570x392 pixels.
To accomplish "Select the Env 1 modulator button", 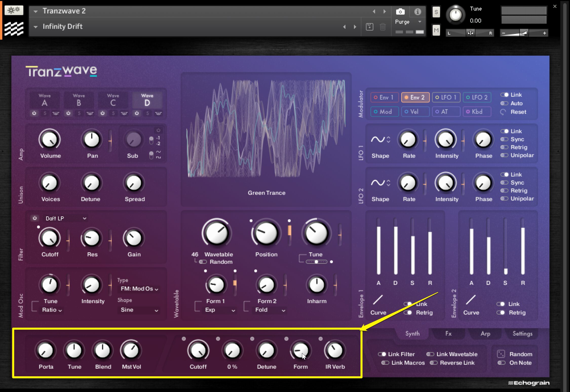I will tap(385, 97).
